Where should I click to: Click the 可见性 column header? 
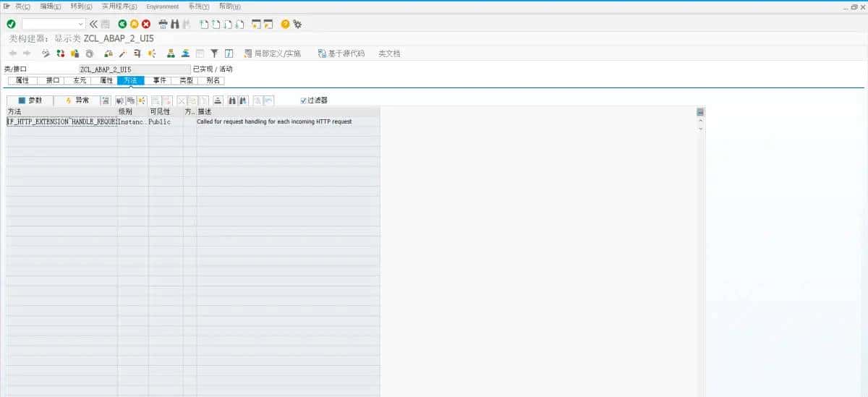click(x=166, y=112)
